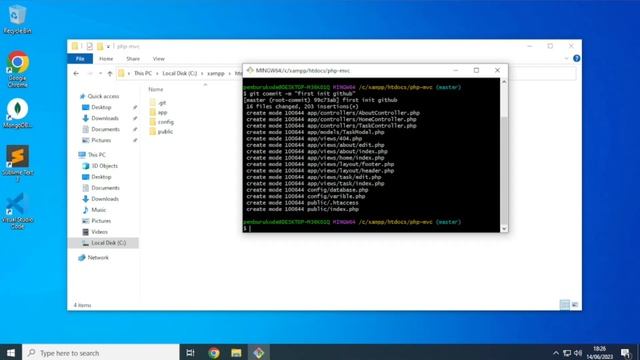This screenshot has height=360, width=640.
Task: Open Downloads under This PC
Action: point(104,199)
